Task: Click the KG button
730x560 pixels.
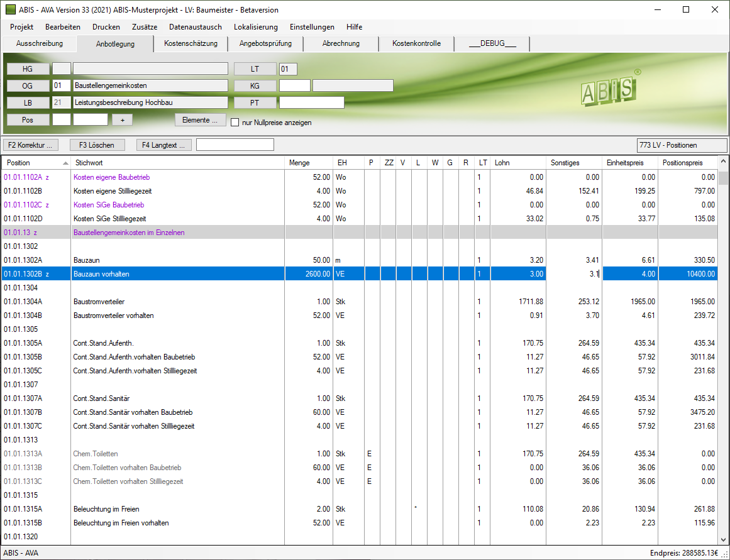Action: point(255,85)
